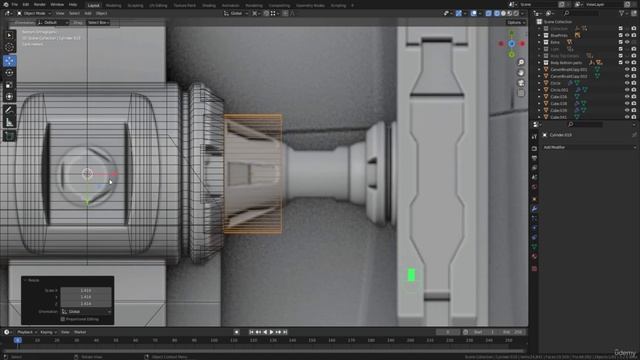Screen dimensions: 640x360
Task: Click the play reversed button
Action: 265,332
